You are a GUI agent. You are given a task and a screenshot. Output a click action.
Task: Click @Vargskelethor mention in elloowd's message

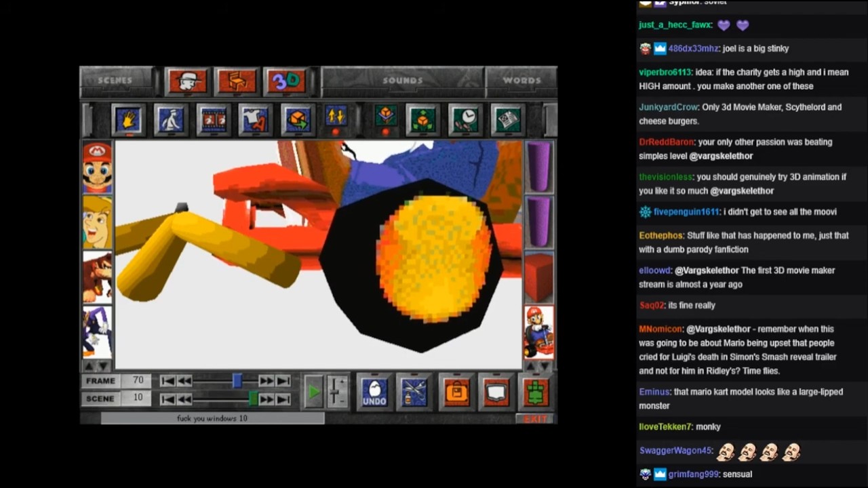pos(707,270)
